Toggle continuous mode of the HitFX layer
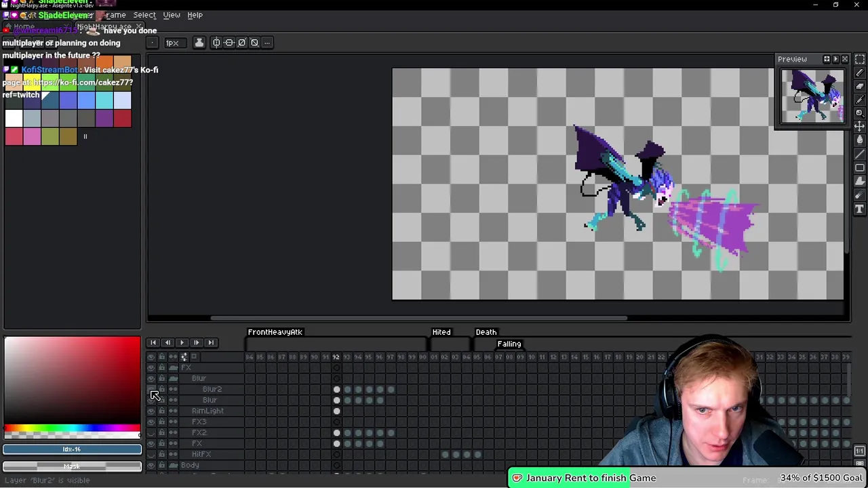The height and width of the screenshot is (488, 868). [x=173, y=454]
